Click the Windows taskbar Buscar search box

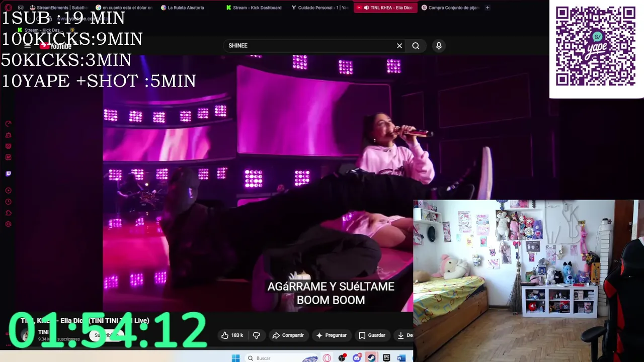click(282, 358)
